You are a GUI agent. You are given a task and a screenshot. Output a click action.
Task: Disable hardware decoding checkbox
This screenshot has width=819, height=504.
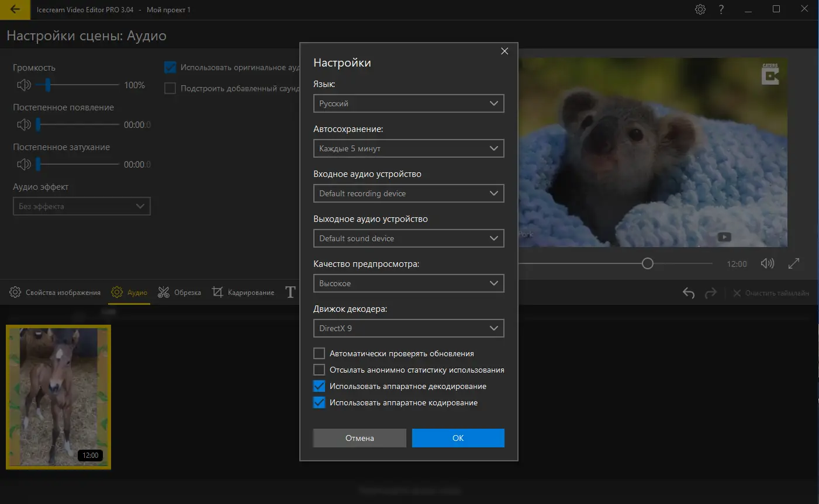point(319,386)
